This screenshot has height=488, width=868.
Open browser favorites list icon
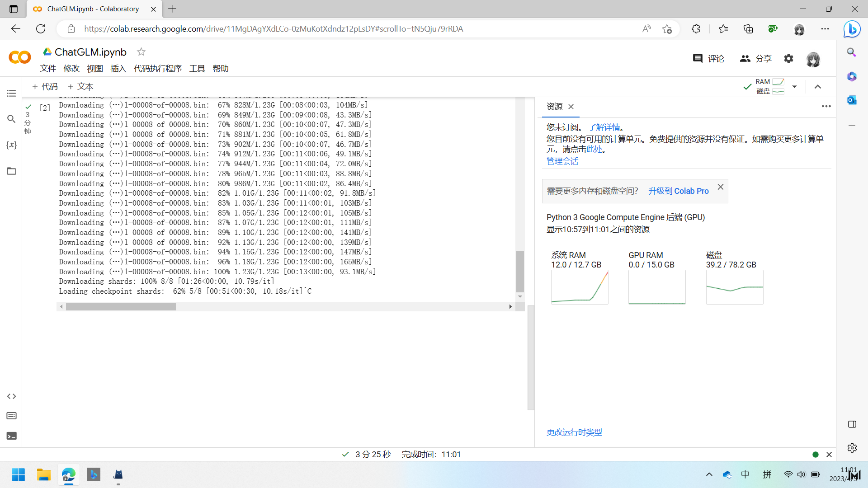(723, 29)
